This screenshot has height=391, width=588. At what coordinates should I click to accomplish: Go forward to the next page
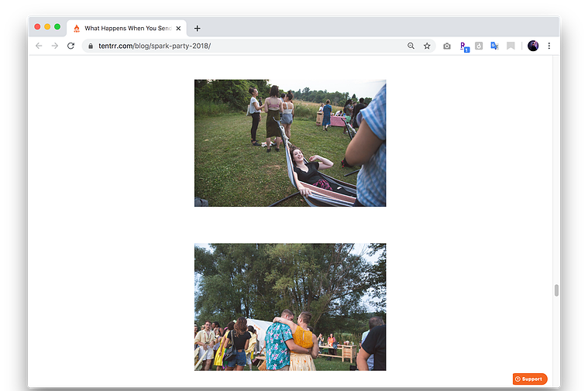55,46
